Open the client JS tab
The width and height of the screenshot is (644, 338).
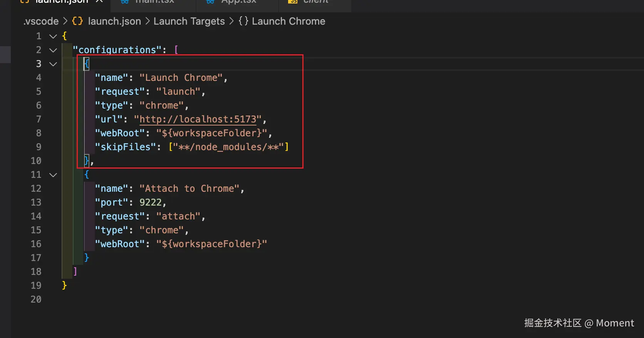[x=315, y=2]
